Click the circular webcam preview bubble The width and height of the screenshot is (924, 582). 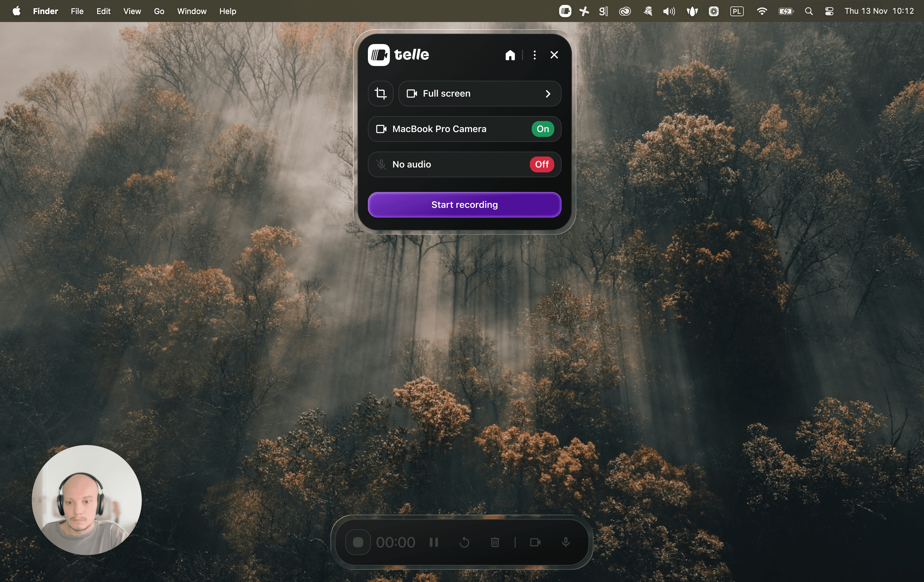tap(87, 499)
